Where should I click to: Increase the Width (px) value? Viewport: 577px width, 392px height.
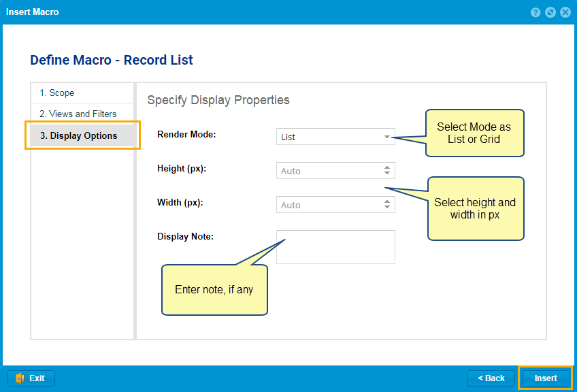pos(387,201)
